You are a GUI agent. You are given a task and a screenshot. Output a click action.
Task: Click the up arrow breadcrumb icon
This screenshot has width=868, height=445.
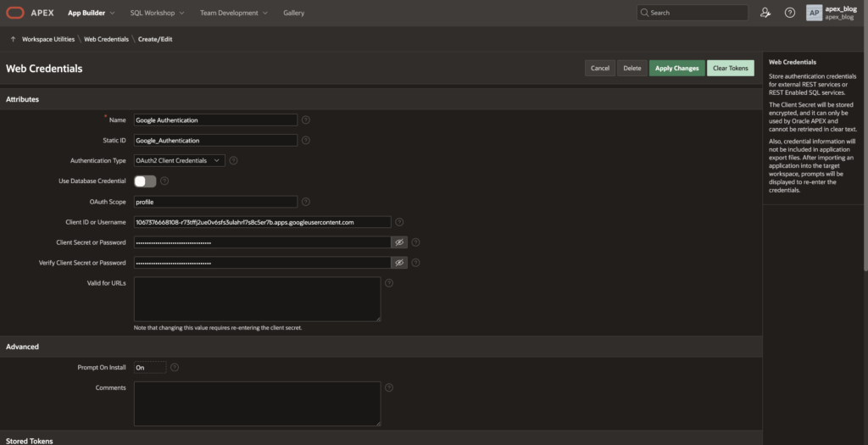pyautogui.click(x=13, y=39)
